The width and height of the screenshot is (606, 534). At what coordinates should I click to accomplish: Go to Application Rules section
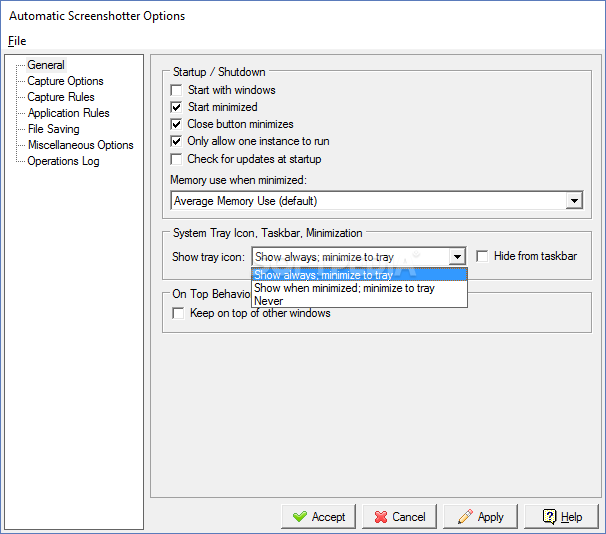click(x=68, y=113)
